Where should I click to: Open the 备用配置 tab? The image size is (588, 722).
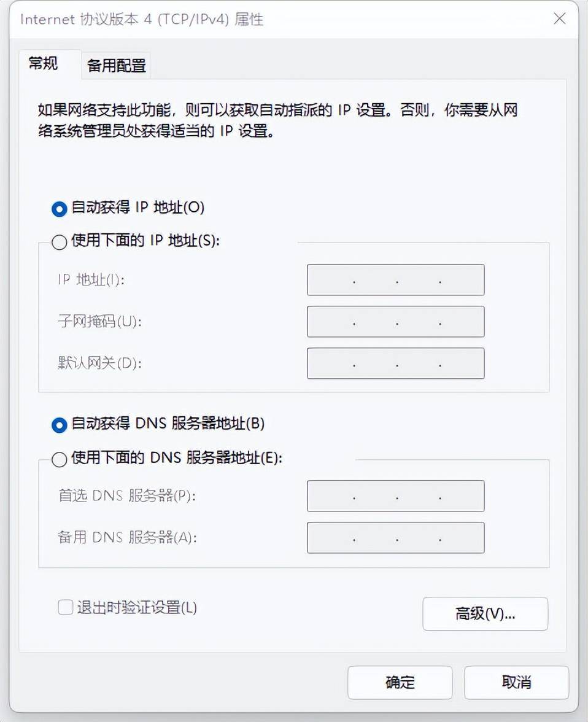click(x=116, y=65)
